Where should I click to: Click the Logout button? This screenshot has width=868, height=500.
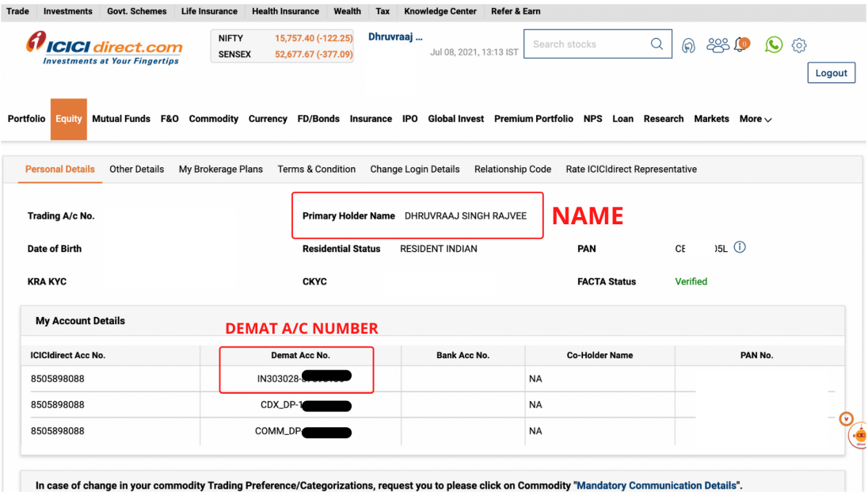[x=831, y=72]
